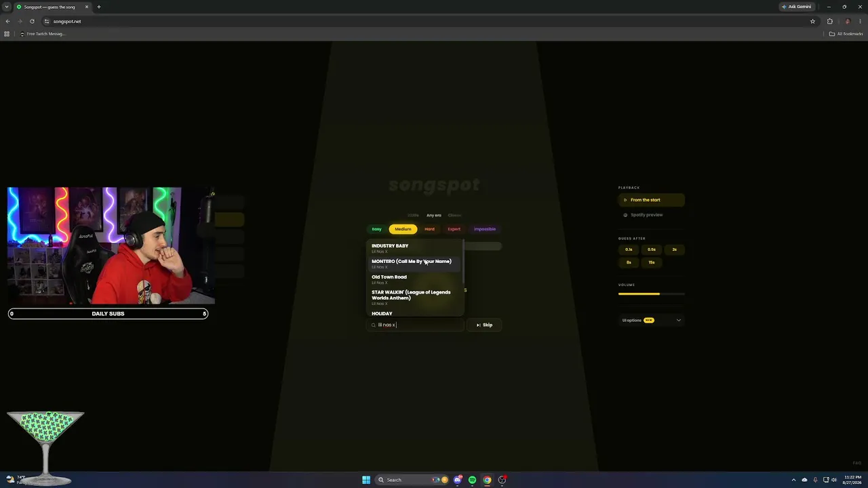Click the suggestion list scrollbar
Viewport: 868px width, 488px height.
click(463, 261)
